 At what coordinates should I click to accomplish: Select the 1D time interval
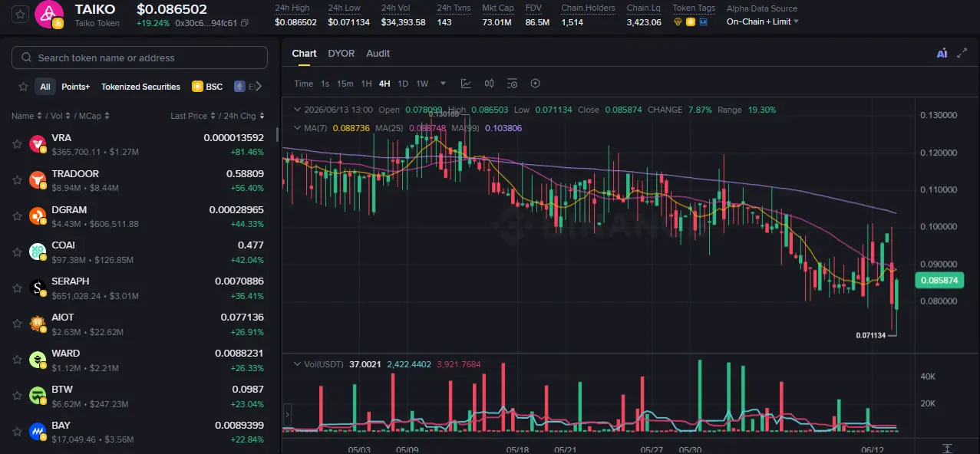click(x=403, y=84)
